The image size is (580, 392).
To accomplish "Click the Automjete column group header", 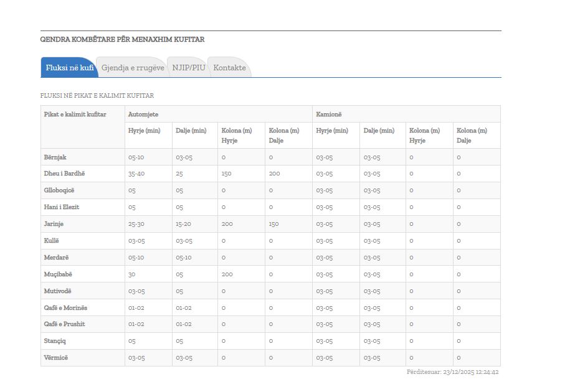I will (x=143, y=114).
